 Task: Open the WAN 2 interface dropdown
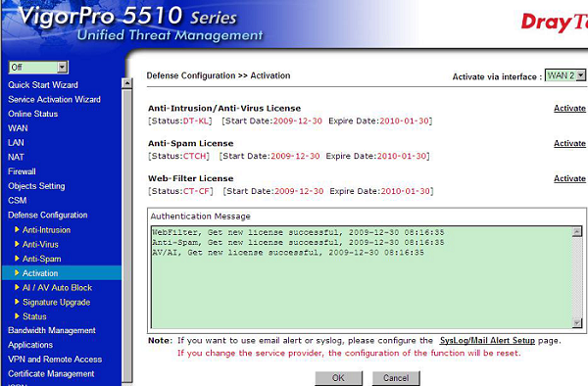pos(565,75)
